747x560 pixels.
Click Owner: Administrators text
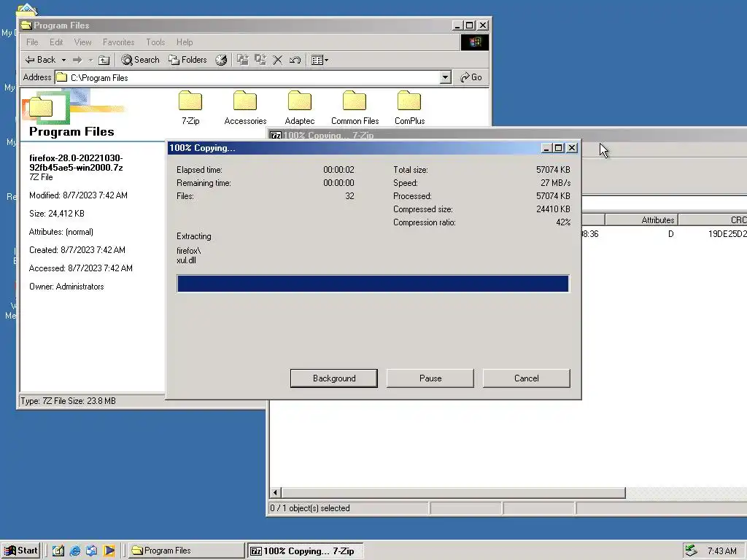(66, 287)
